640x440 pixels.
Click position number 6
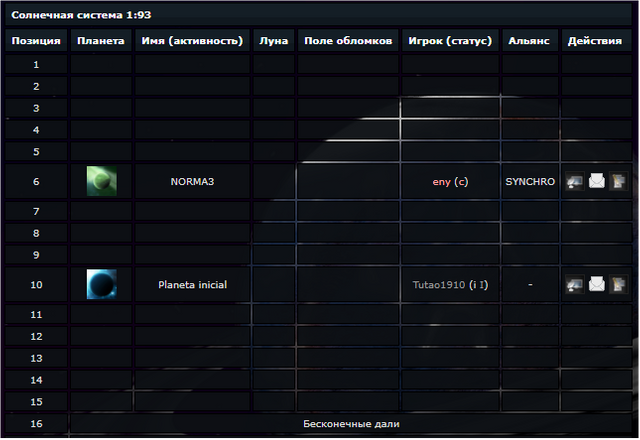36,182
